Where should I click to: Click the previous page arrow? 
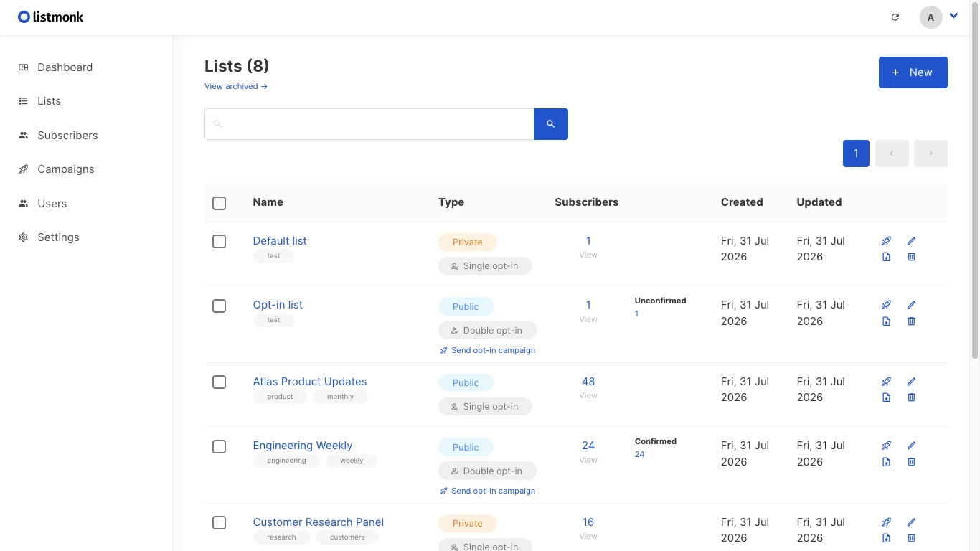click(892, 154)
